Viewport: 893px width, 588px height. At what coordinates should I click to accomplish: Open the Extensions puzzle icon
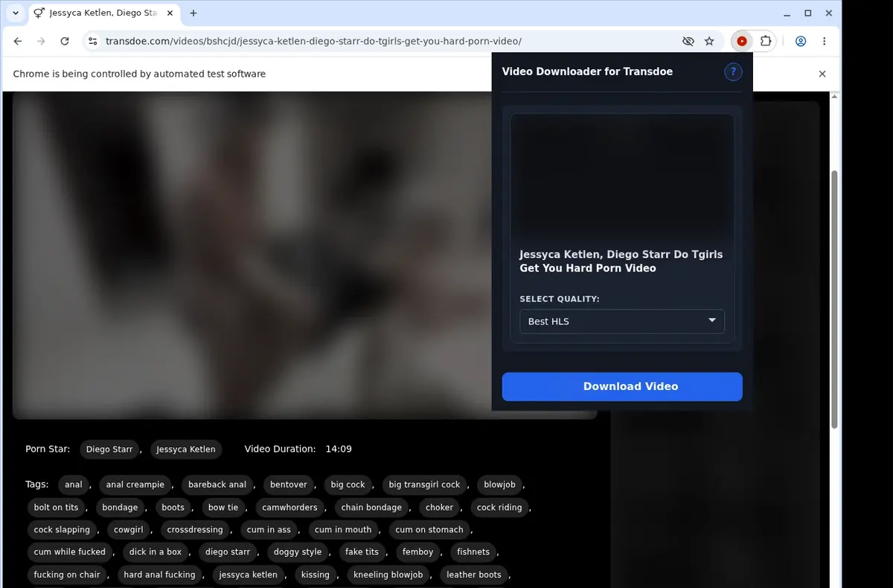(765, 42)
